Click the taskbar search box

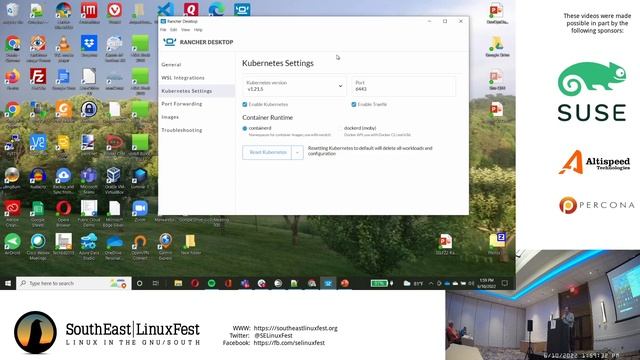tap(74, 283)
